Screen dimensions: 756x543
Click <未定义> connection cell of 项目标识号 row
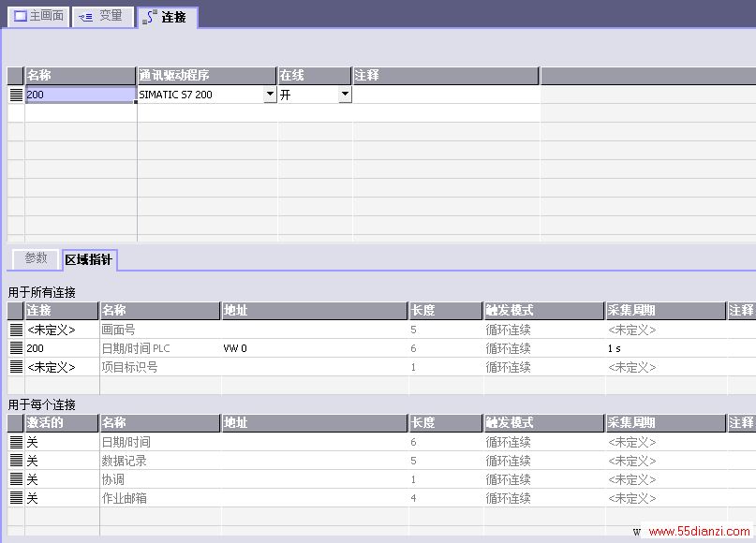[x=62, y=367]
